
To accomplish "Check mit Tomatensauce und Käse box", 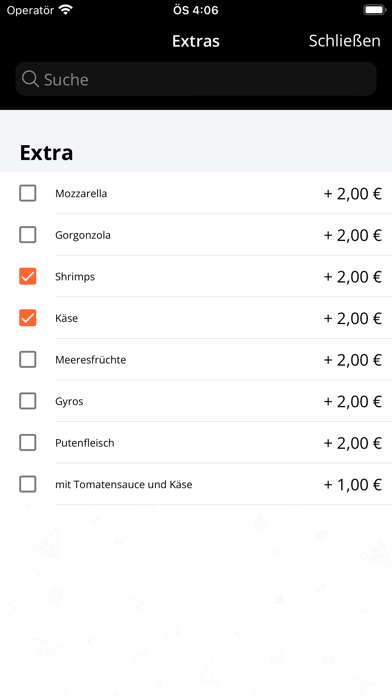I will click(x=28, y=484).
